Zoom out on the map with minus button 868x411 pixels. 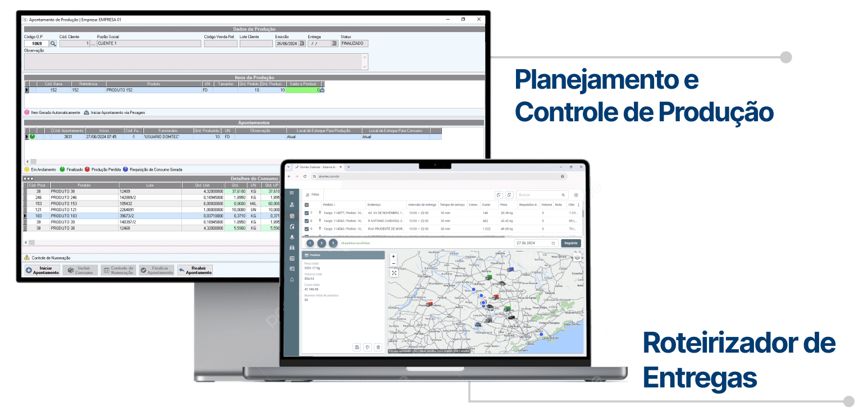pos(394,263)
